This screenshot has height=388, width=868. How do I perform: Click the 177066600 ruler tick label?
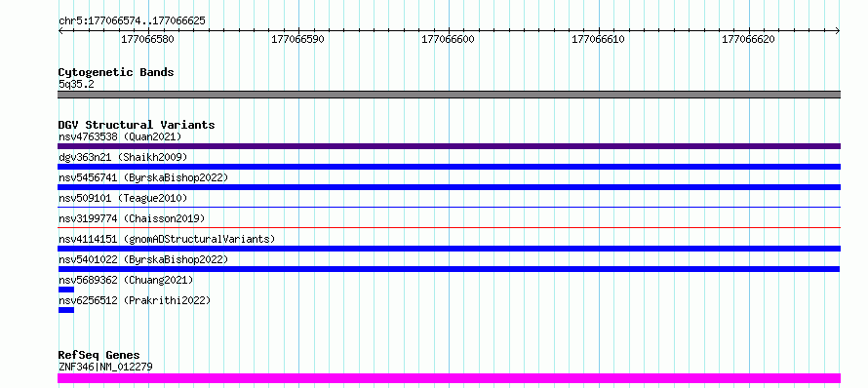click(448, 40)
